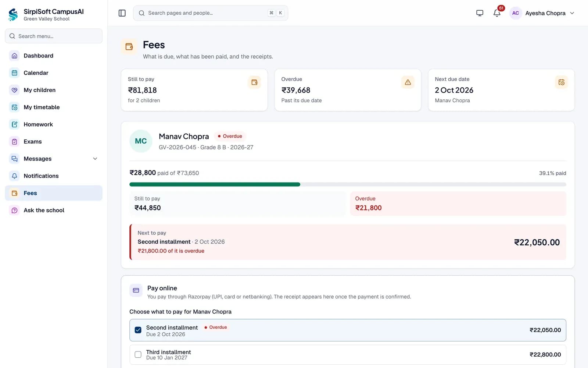Click the AC user avatar
Image resolution: width=588 pixels, height=368 pixels.
tap(516, 13)
